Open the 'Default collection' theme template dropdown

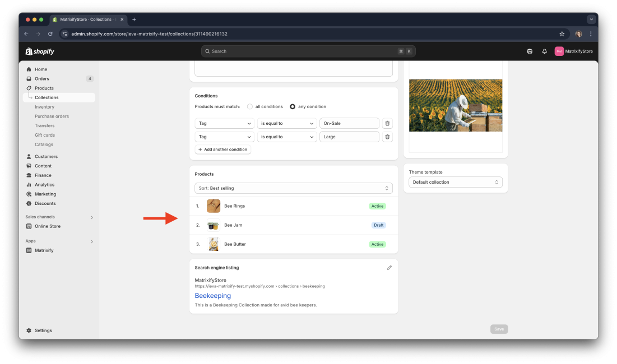tap(455, 182)
